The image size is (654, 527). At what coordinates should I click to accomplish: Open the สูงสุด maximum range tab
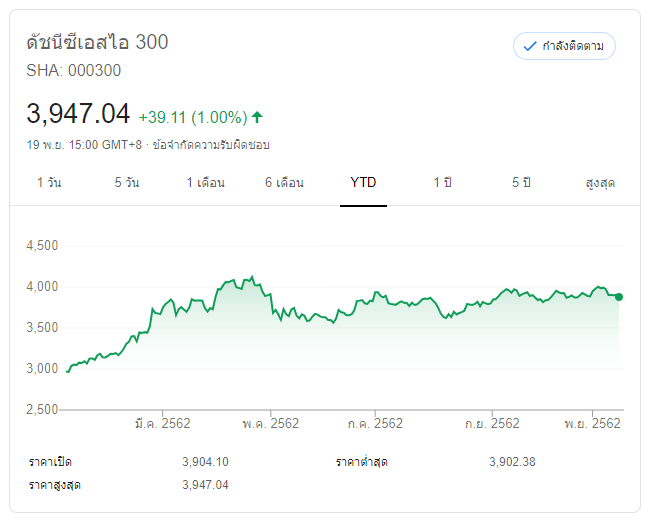click(x=599, y=183)
